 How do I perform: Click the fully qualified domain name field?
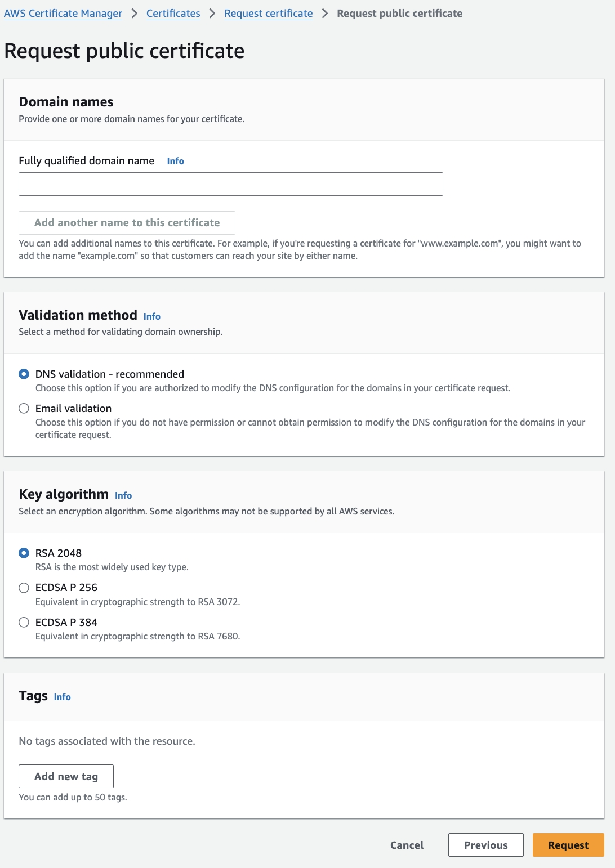point(231,184)
